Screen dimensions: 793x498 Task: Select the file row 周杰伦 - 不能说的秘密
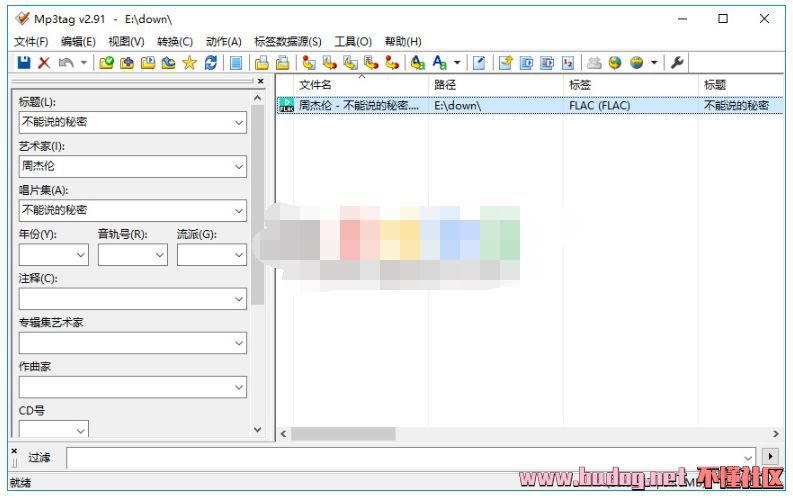coord(530,105)
